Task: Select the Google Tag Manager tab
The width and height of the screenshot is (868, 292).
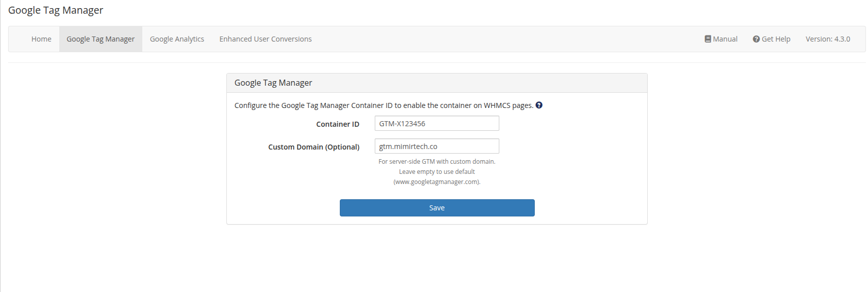Action: (x=100, y=39)
